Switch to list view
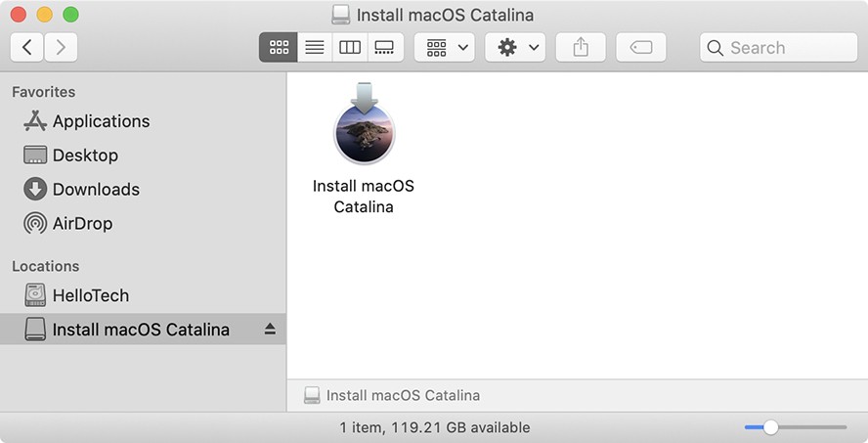The height and width of the screenshot is (443, 868). (x=315, y=47)
